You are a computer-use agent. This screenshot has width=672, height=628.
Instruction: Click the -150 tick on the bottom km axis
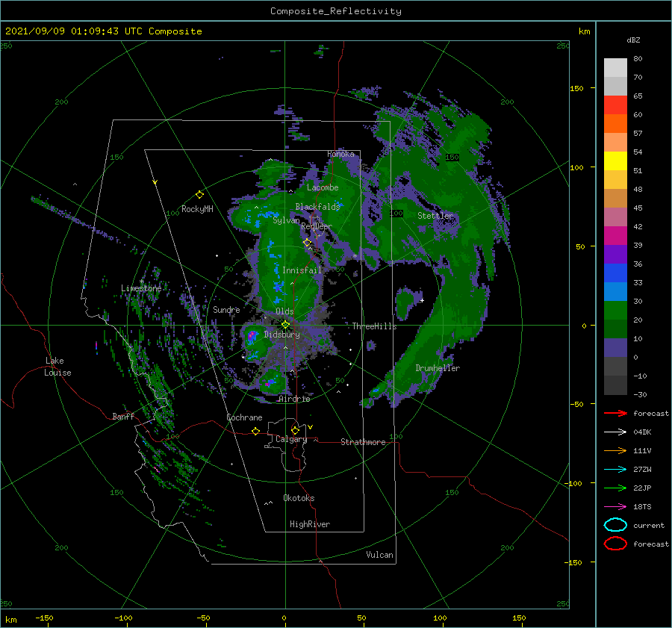click(x=44, y=618)
